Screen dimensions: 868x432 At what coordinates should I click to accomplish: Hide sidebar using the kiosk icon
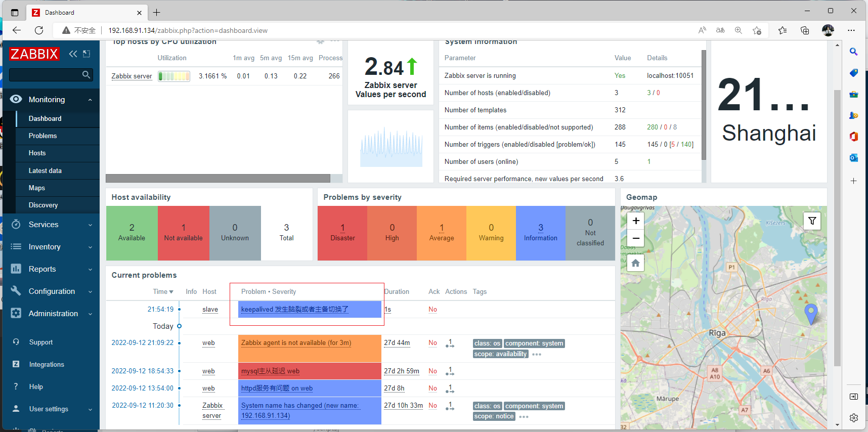(86, 54)
